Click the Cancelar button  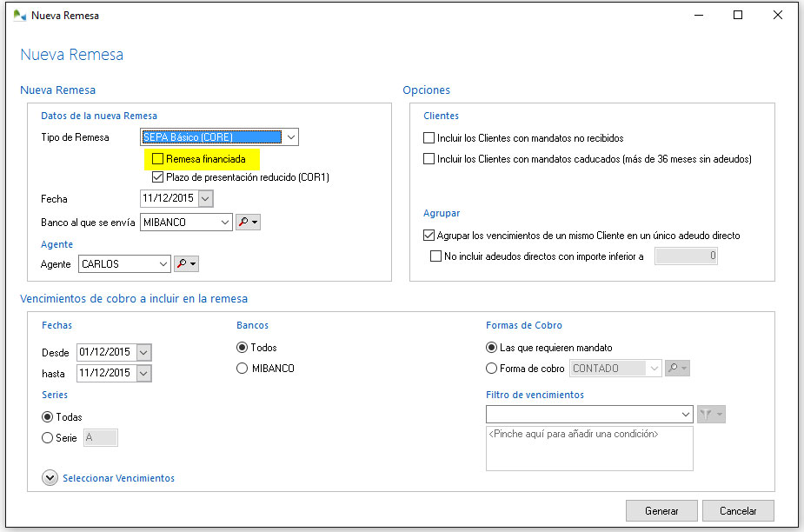(737, 511)
